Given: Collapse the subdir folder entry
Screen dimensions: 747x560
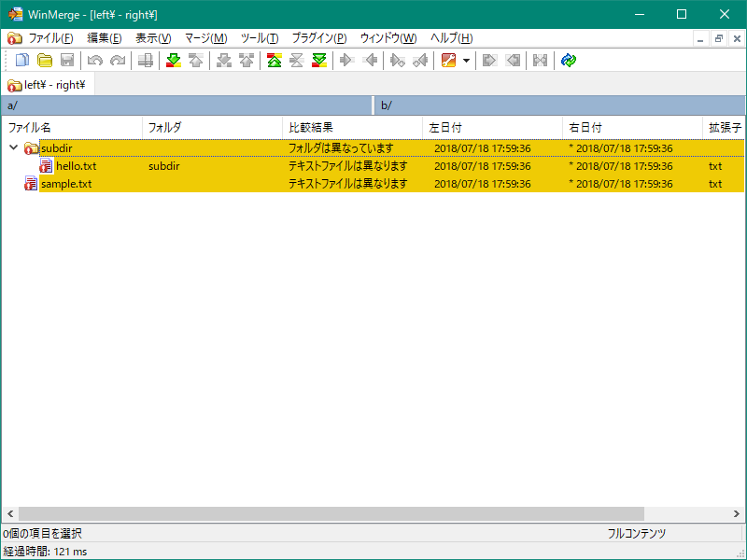Looking at the screenshot, I should click(x=12, y=147).
